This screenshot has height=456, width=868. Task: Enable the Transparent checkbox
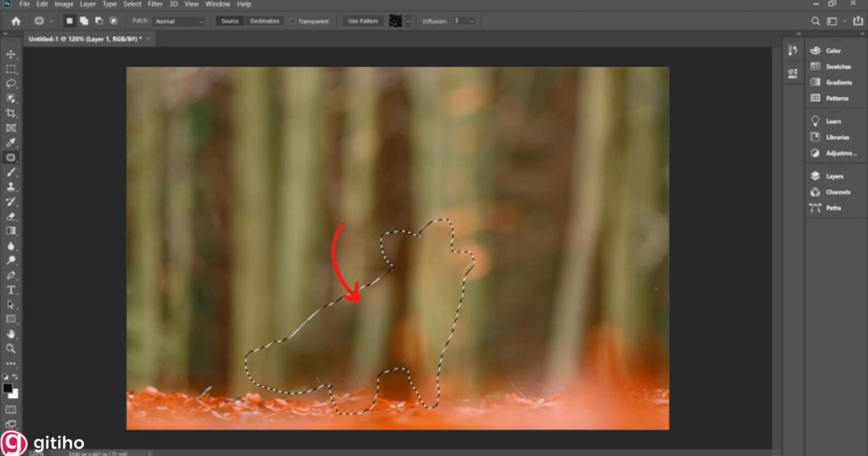(293, 21)
